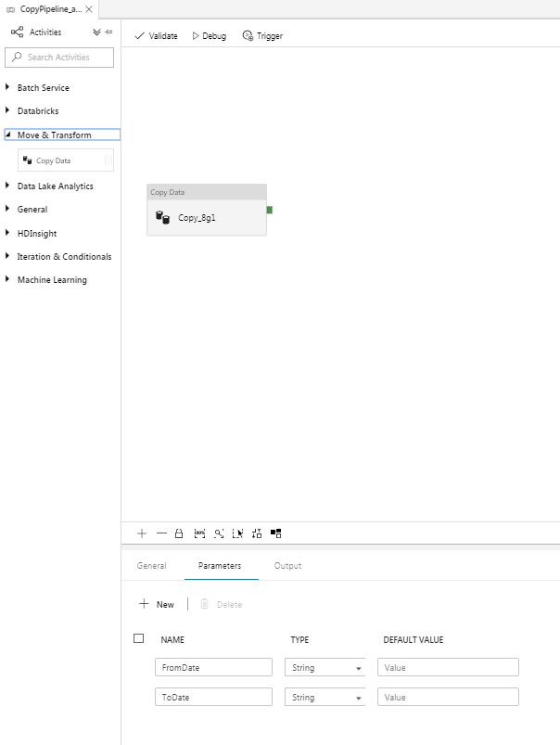Click the pin Activities pane icon
The width and height of the screenshot is (560, 745).
(x=108, y=32)
